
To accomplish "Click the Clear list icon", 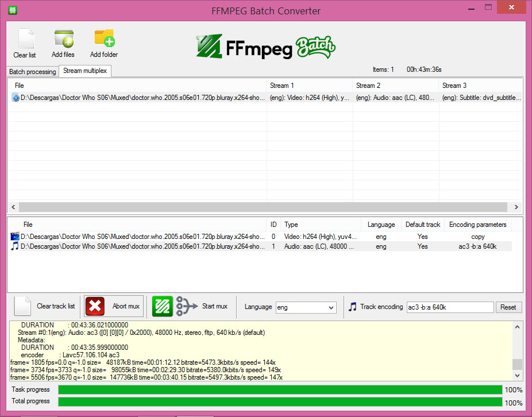I will (26, 38).
